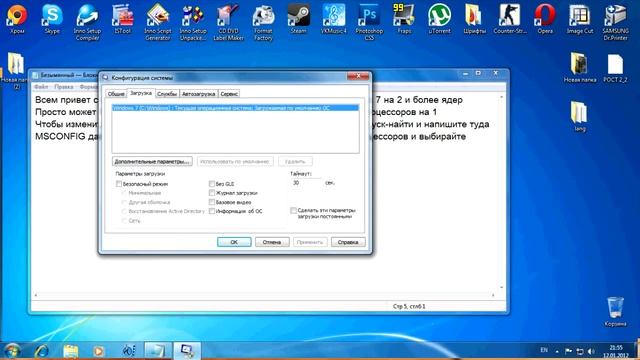
Task: Open the volume tray icon
Action: point(591,351)
